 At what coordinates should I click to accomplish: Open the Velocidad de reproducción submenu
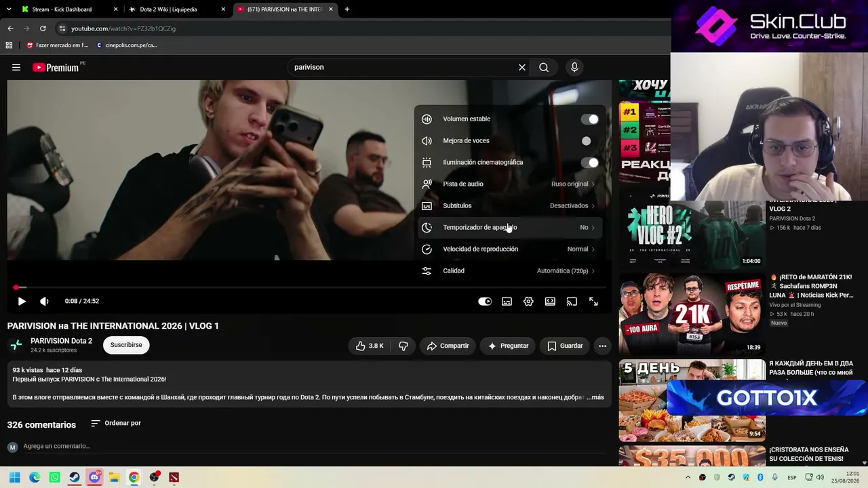510,249
